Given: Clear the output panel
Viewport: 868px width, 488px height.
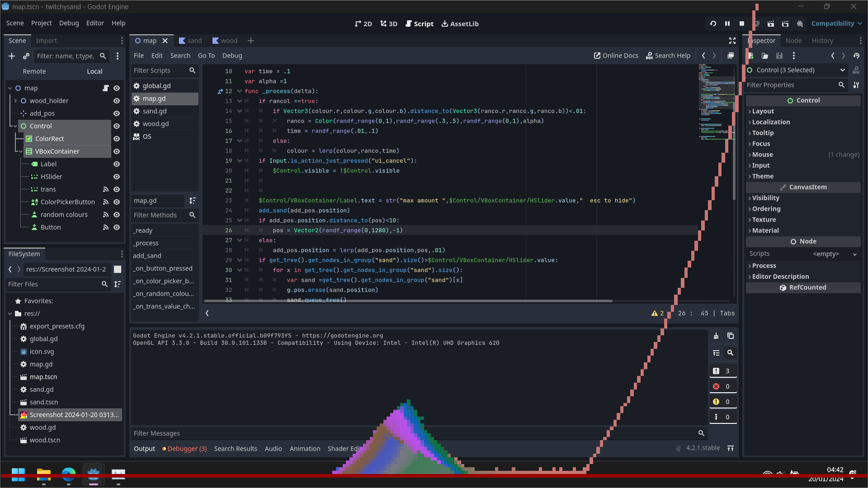Looking at the screenshot, I should [x=716, y=336].
